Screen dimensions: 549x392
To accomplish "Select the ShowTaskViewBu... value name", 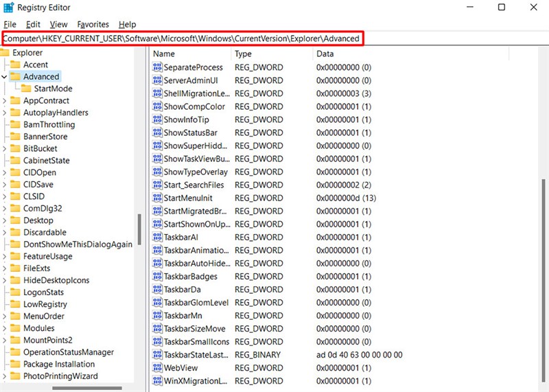I will tap(196, 159).
